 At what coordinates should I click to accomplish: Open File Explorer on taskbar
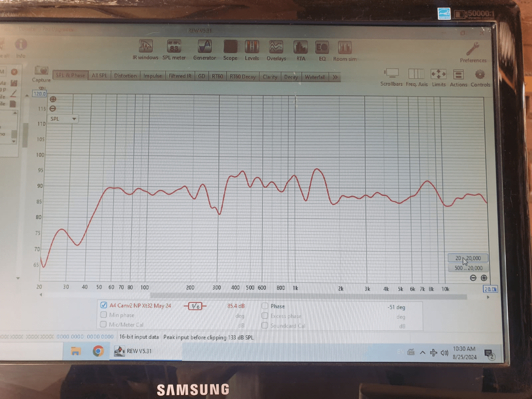click(x=76, y=351)
